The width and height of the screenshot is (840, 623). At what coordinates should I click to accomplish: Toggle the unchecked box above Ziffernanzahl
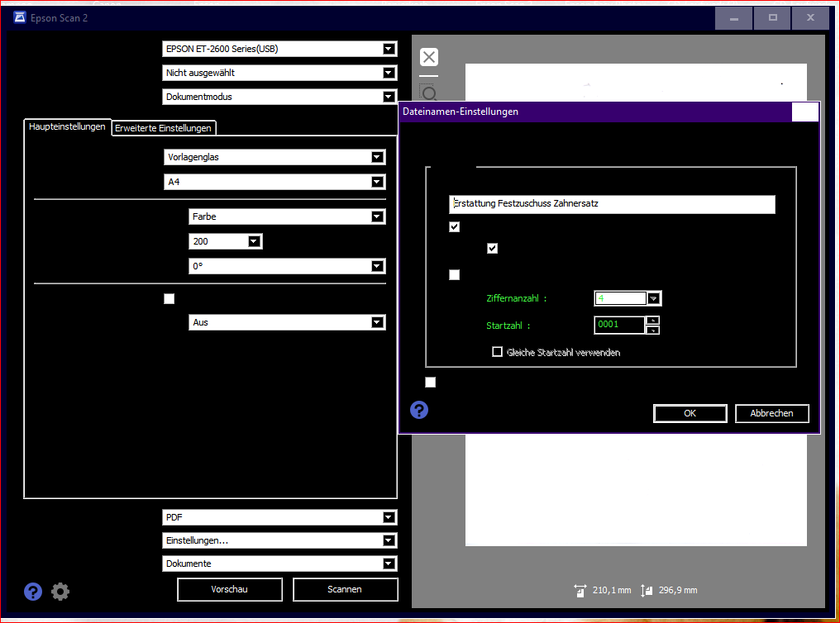[454, 274]
